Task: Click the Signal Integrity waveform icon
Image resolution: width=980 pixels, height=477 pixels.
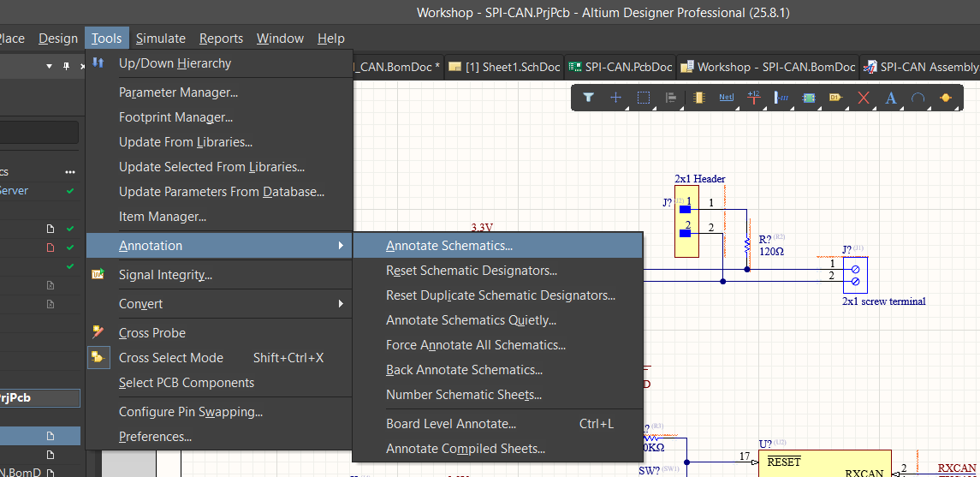Action: coord(98,274)
